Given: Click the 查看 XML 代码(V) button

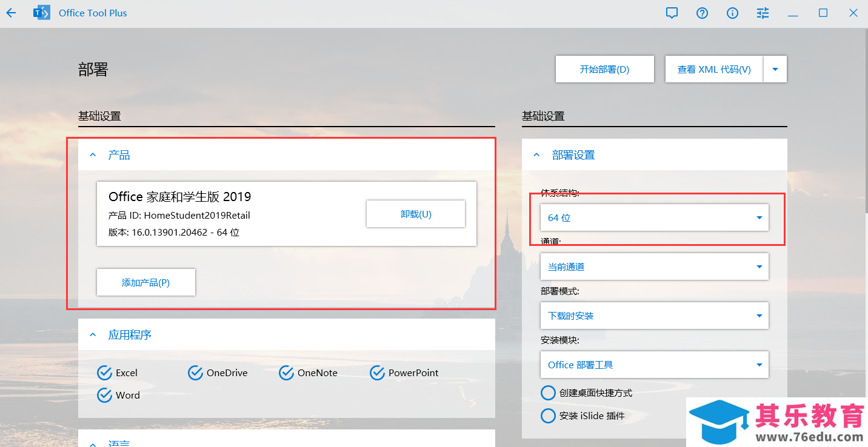Looking at the screenshot, I should 714,69.
